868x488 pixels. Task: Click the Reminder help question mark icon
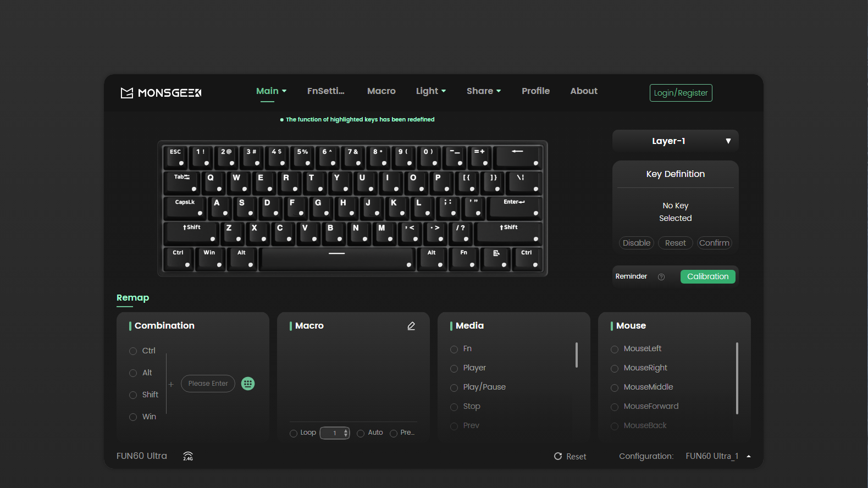point(661,277)
